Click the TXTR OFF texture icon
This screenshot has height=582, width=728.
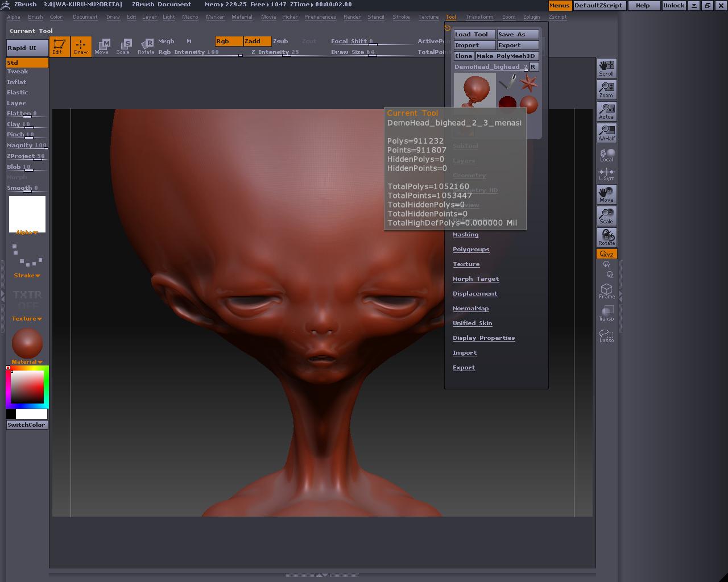(27, 300)
